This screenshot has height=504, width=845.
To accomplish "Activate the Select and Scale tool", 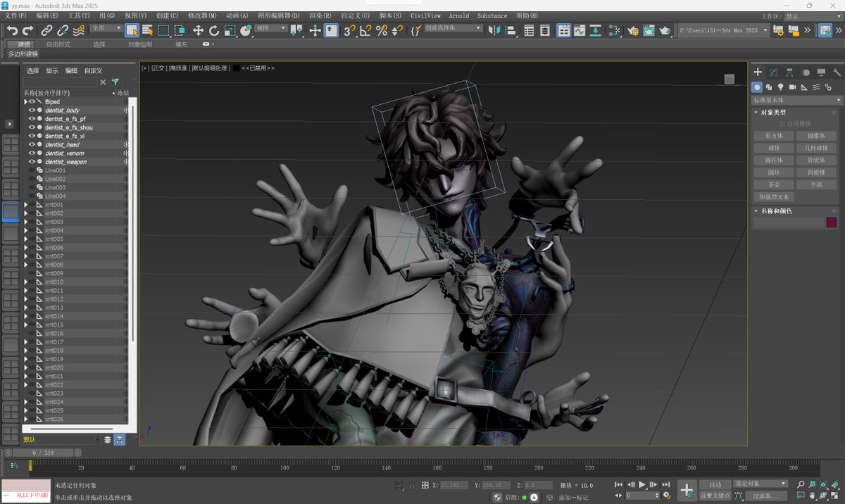I will point(230,30).
